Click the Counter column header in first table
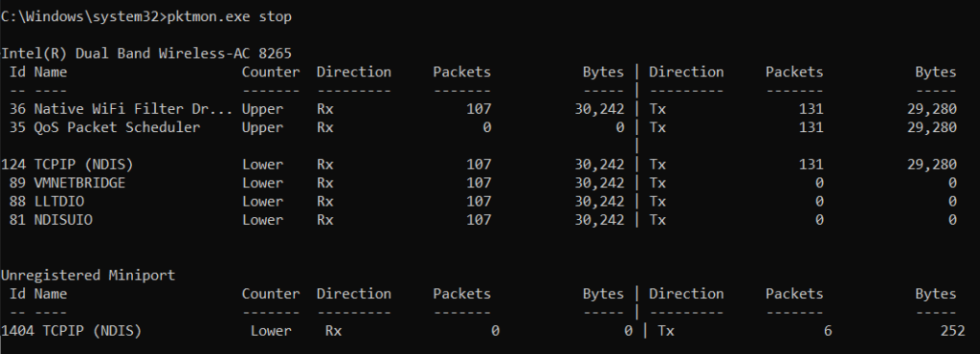980x354 pixels. (x=271, y=73)
